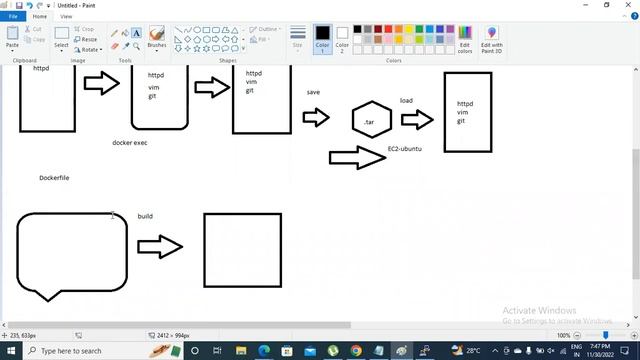Screen dimensions: 640x360
Task: Choose the Rounded rectangular callout shape
Action: pos(216,49)
